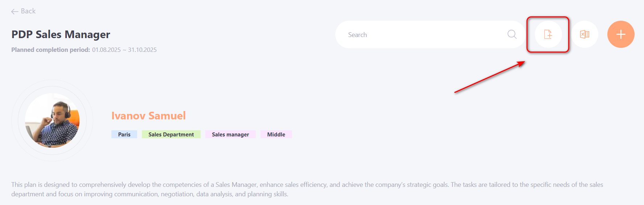This screenshot has height=205, width=644.
Task: Click the search magnifier icon
Action: [x=512, y=34]
